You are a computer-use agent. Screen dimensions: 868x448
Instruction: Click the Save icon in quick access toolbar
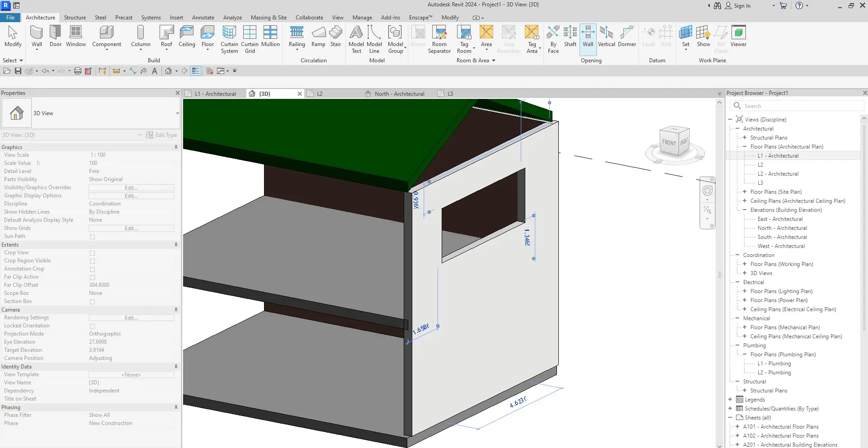[18, 71]
